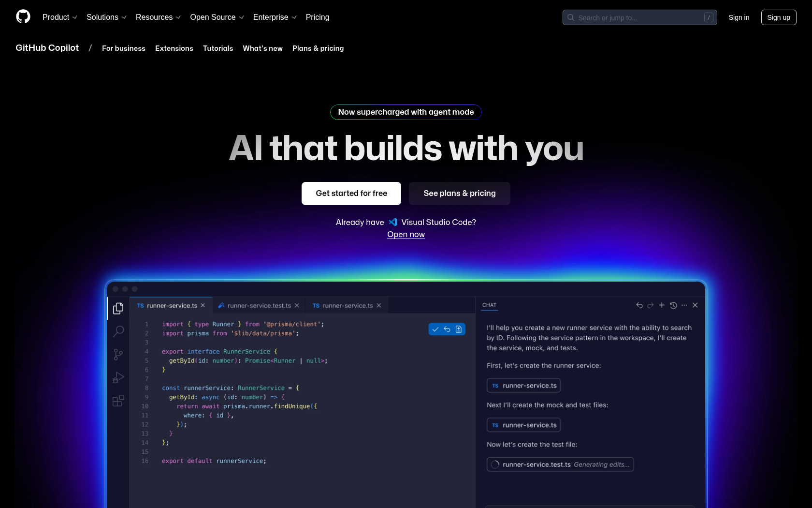Open the Search icon in editor sidebar

pyautogui.click(x=118, y=331)
